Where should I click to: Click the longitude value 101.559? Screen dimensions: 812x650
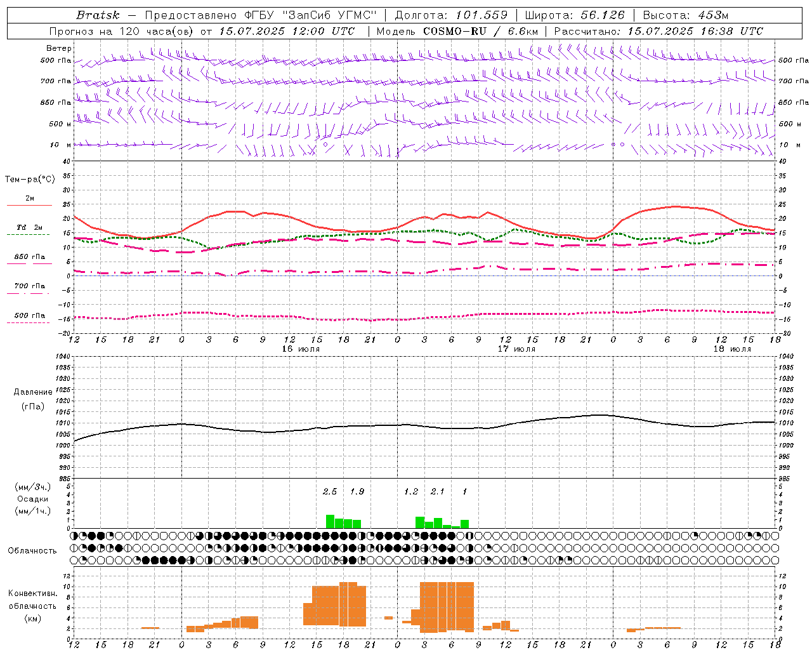click(481, 15)
